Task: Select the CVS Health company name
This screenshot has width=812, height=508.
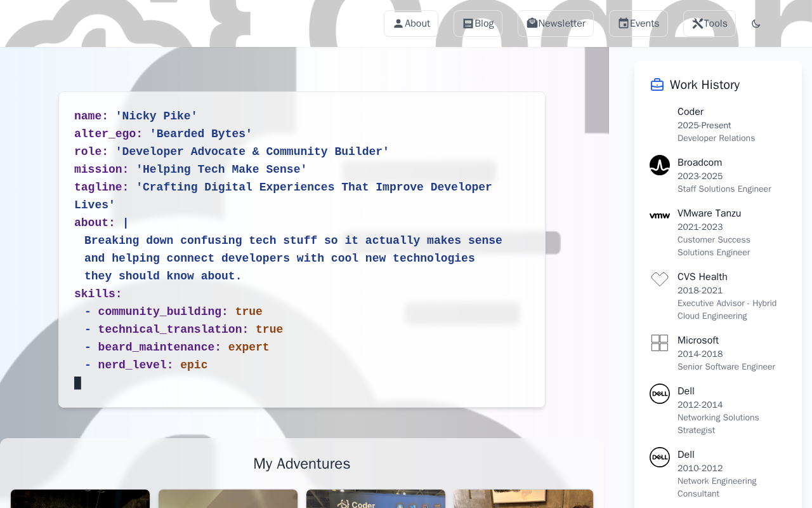Action: [702, 277]
